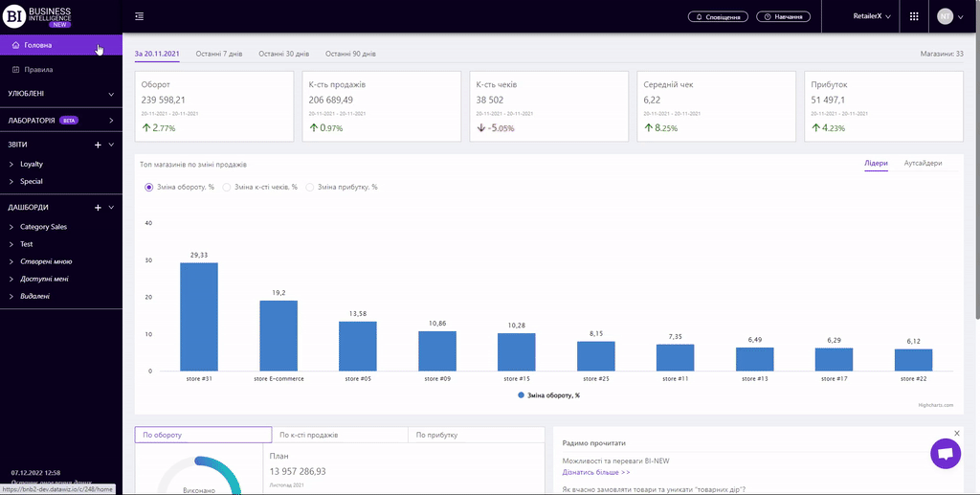Open the RetailerX dropdown
980x495 pixels.
click(x=871, y=16)
